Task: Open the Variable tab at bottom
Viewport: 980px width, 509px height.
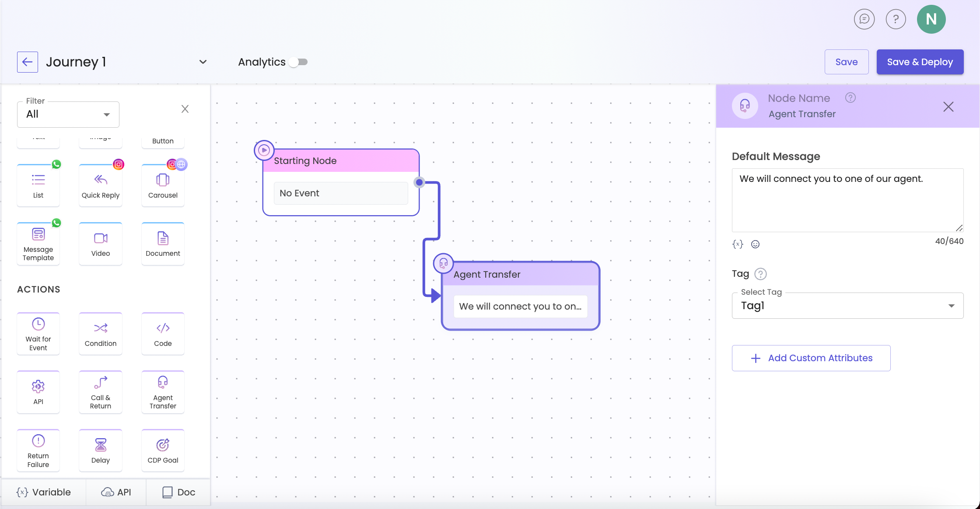Action: coord(44,492)
